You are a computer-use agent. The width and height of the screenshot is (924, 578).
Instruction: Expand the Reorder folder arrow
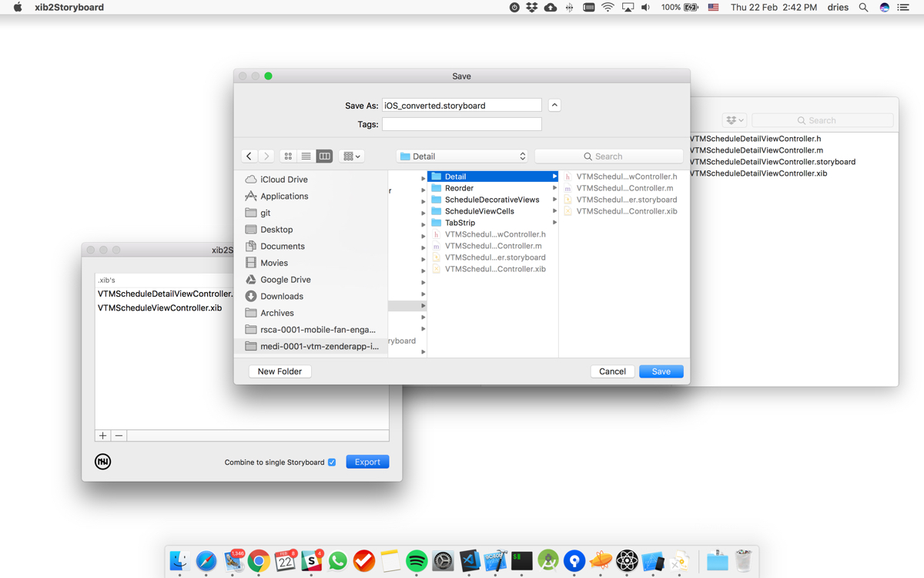(554, 188)
